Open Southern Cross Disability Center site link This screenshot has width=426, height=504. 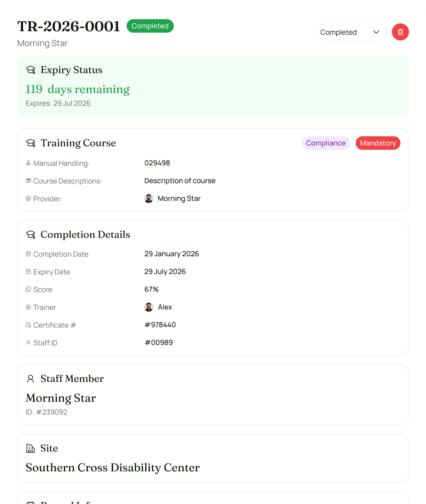coord(113,467)
